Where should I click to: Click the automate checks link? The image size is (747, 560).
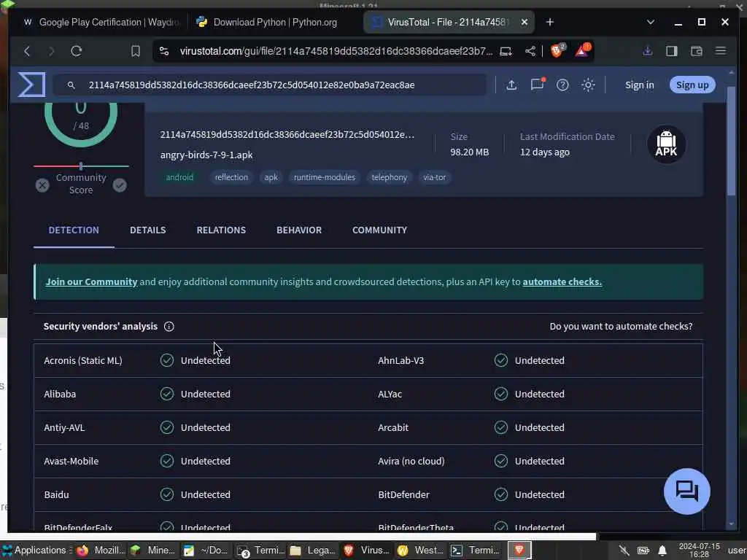coord(562,282)
